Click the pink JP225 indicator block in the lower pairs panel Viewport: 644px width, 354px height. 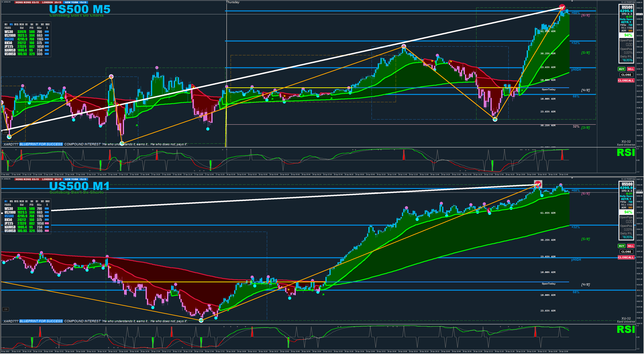click(47, 223)
